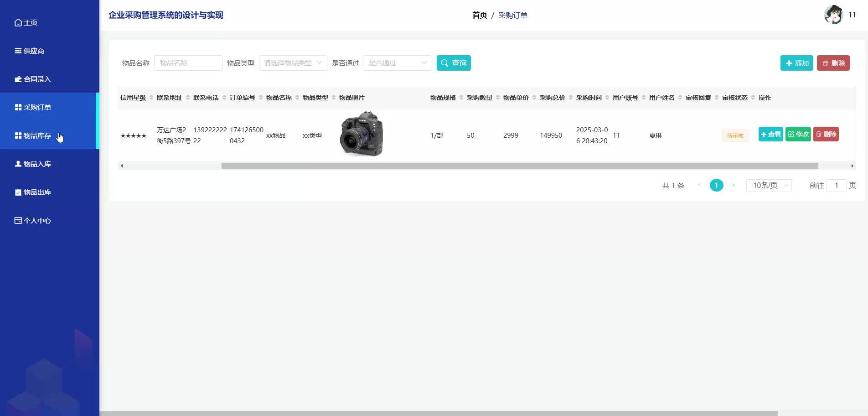Expand the 是否通过 filter dropdown
The image size is (868, 416).
[x=398, y=63]
